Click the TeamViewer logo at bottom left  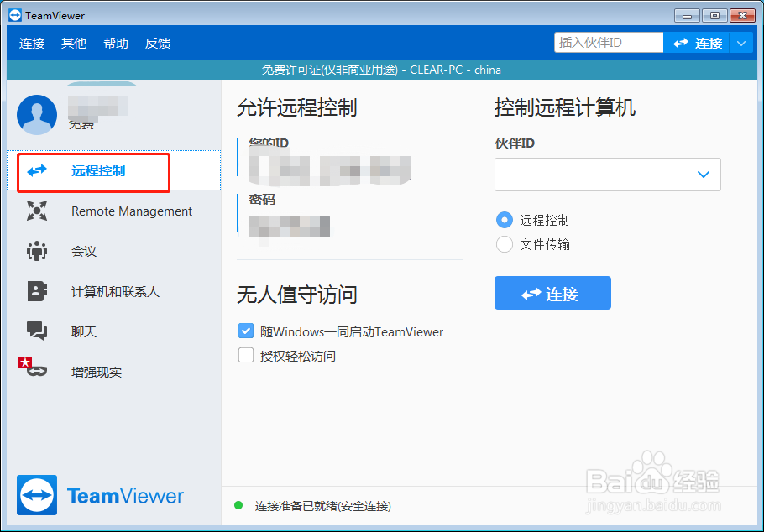tap(101, 495)
